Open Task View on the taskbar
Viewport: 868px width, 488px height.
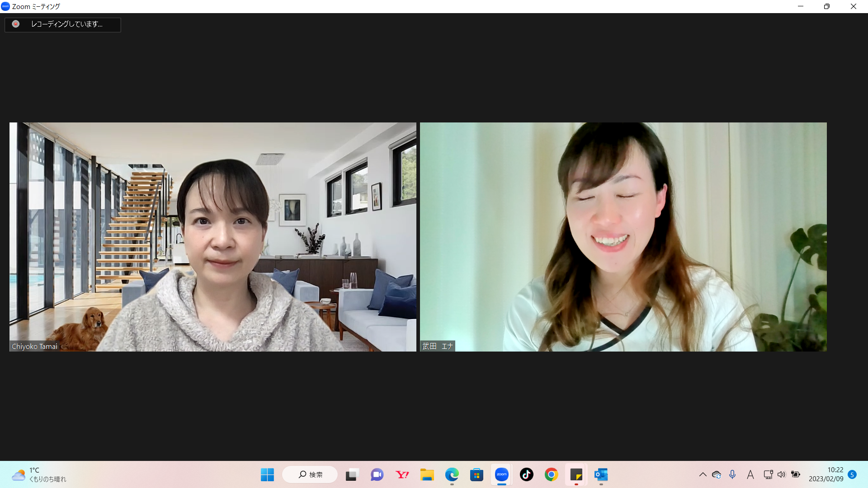352,474
